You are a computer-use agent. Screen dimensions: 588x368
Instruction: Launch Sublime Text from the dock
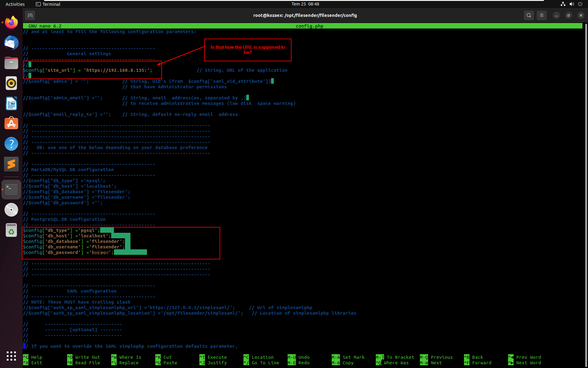11,164
